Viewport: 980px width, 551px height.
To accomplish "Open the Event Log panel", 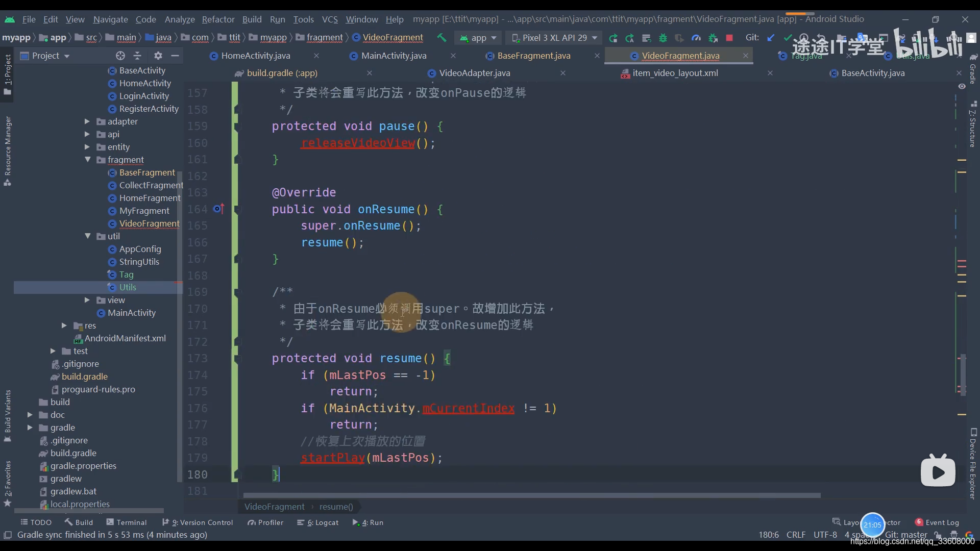I will [937, 522].
